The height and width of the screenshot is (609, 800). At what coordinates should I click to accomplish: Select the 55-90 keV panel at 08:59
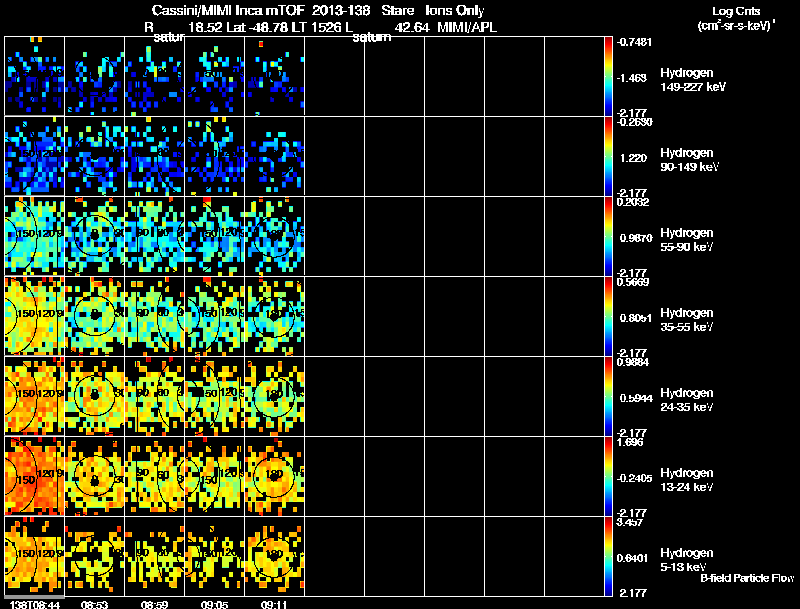coord(154,237)
